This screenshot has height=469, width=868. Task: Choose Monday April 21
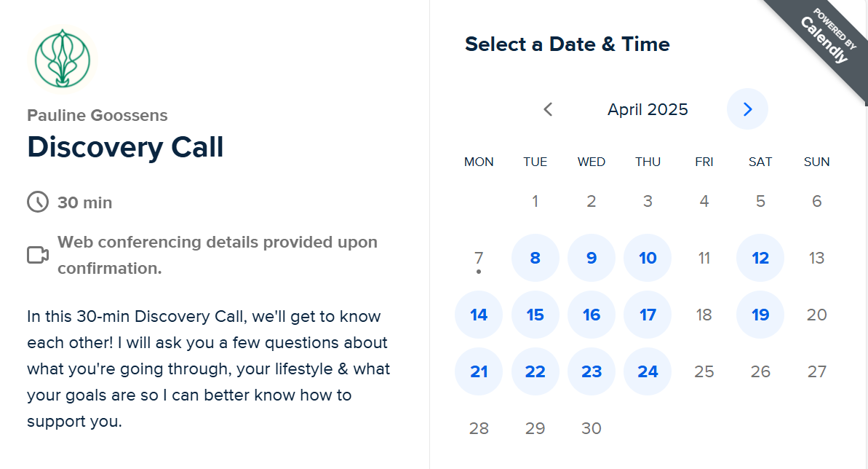(x=479, y=371)
